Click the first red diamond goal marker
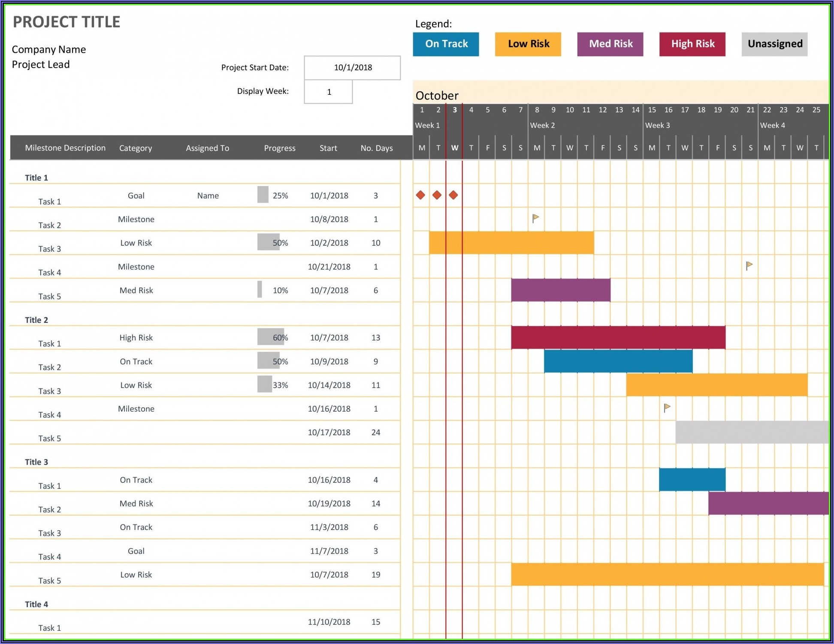The height and width of the screenshot is (644, 834). 420,196
